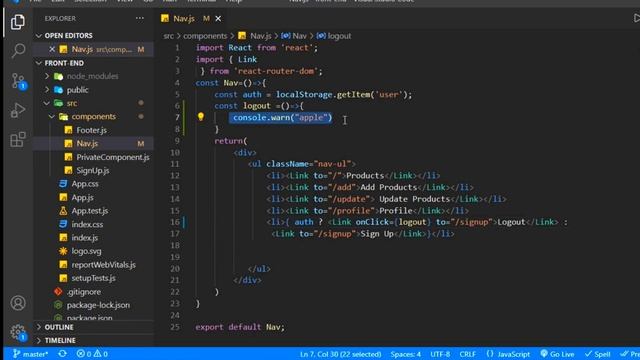Open the Manage gear icon

click(18, 332)
